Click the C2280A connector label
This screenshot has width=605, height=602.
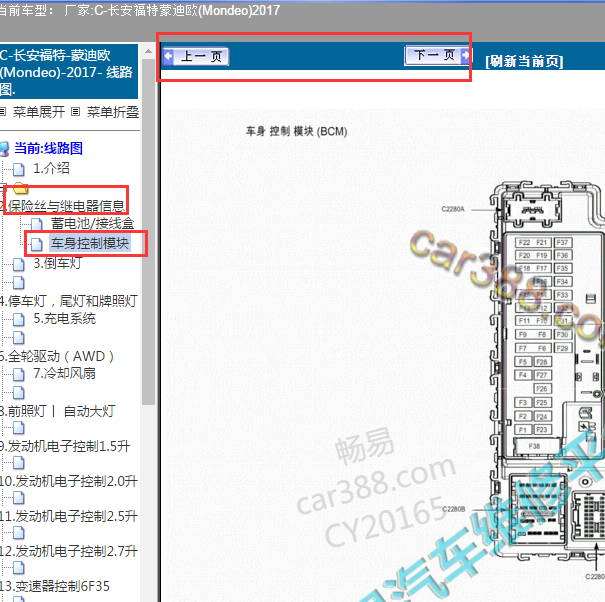tap(453, 209)
